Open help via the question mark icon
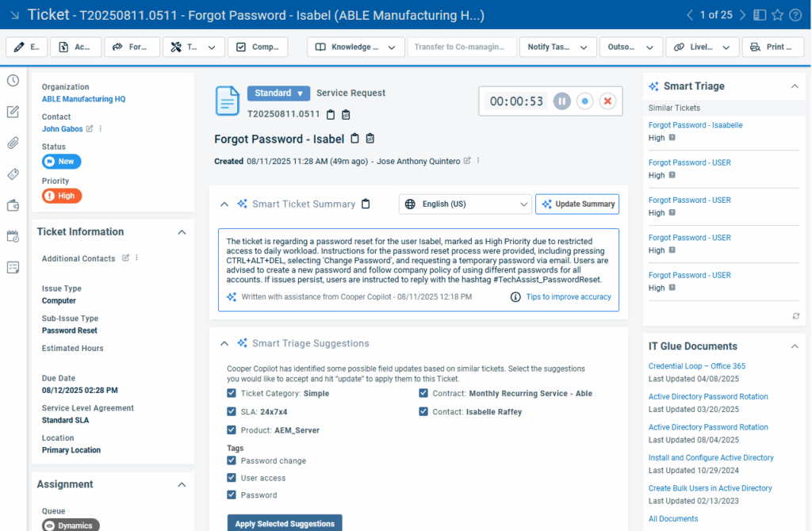Image resolution: width=812 pixels, height=531 pixels. point(795,14)
